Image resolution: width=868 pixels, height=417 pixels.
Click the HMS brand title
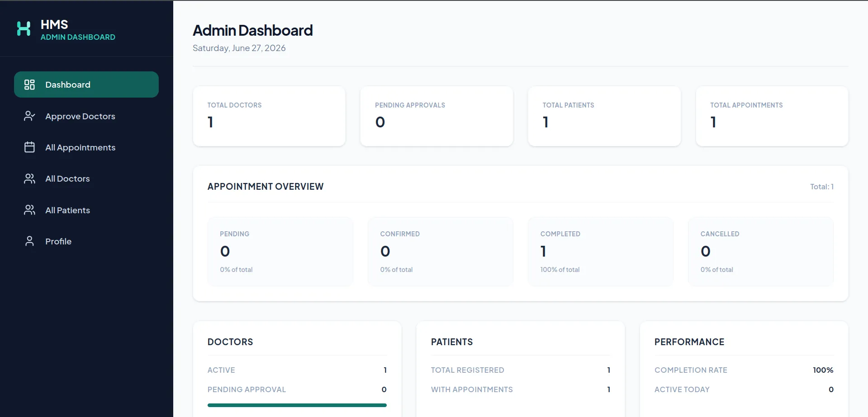click(x=54, y=24)
